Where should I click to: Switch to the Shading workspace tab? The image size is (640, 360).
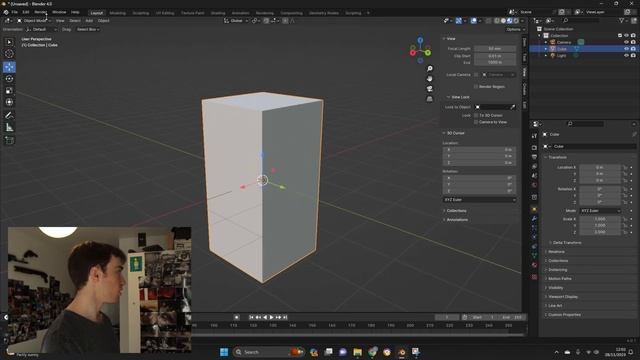point(218,13)
